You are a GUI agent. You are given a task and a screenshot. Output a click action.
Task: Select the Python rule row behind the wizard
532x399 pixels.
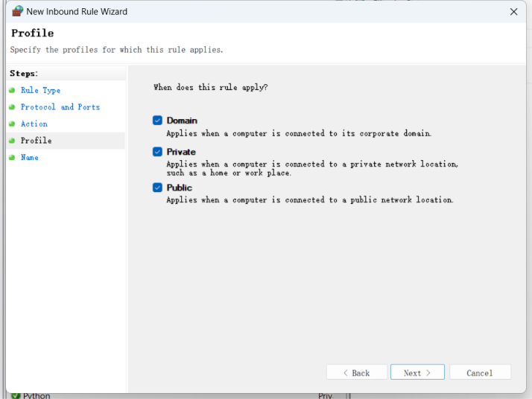pyautogui.click(x=37, y=395)
